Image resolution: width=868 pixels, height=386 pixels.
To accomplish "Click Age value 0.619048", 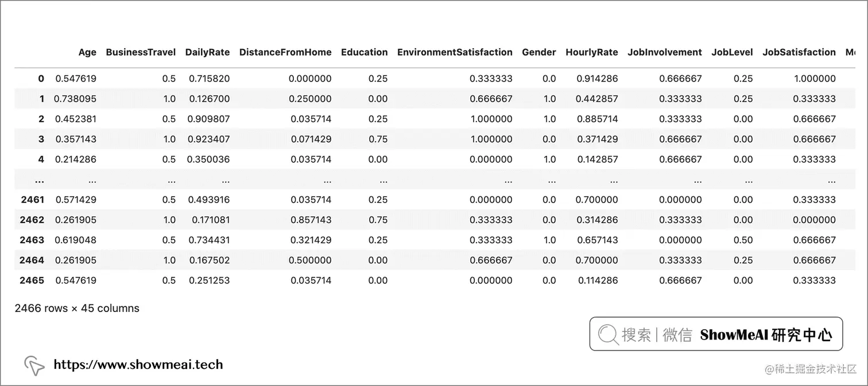I will [x=76, y=240].
